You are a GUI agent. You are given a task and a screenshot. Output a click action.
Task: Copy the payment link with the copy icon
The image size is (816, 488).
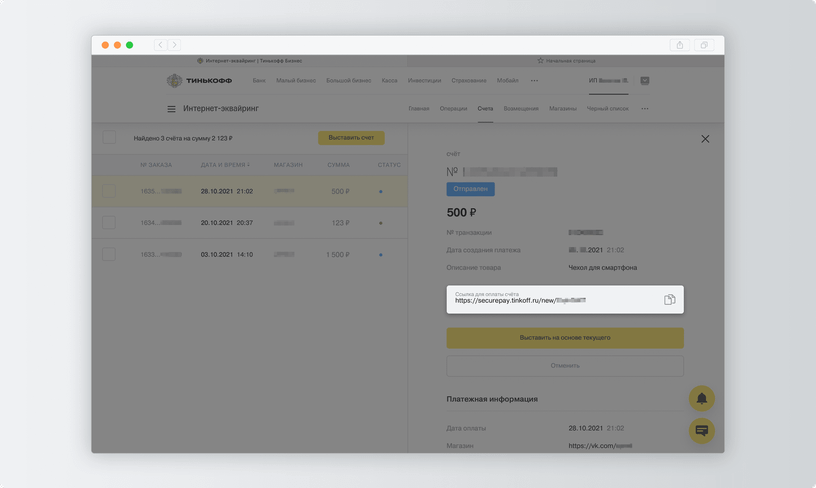[x=670, y=299]
